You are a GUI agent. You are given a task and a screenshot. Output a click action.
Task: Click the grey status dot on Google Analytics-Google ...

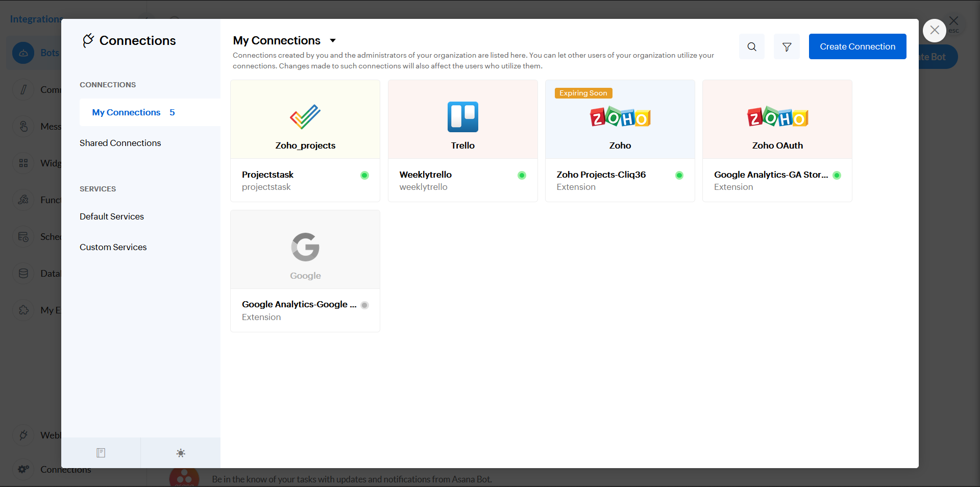click(364, 305)
